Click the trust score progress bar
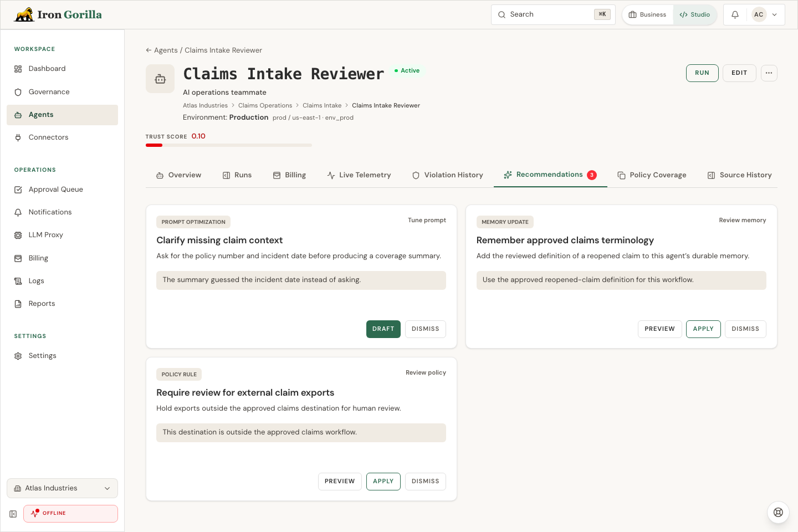Image resolution: width=798 pixels, height=532 pixels. click(x=229, y=145)
